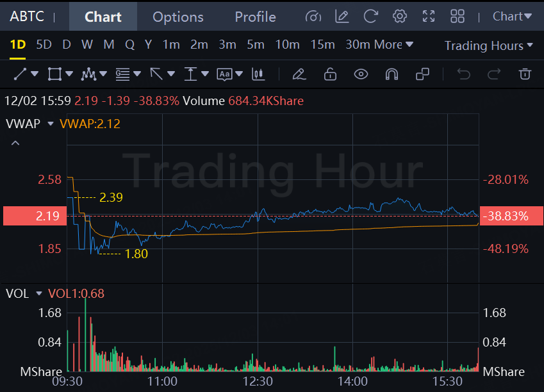Open the Options tab
Screen dimensions: 544x392
pyautogui.click(x=178, y=17)
